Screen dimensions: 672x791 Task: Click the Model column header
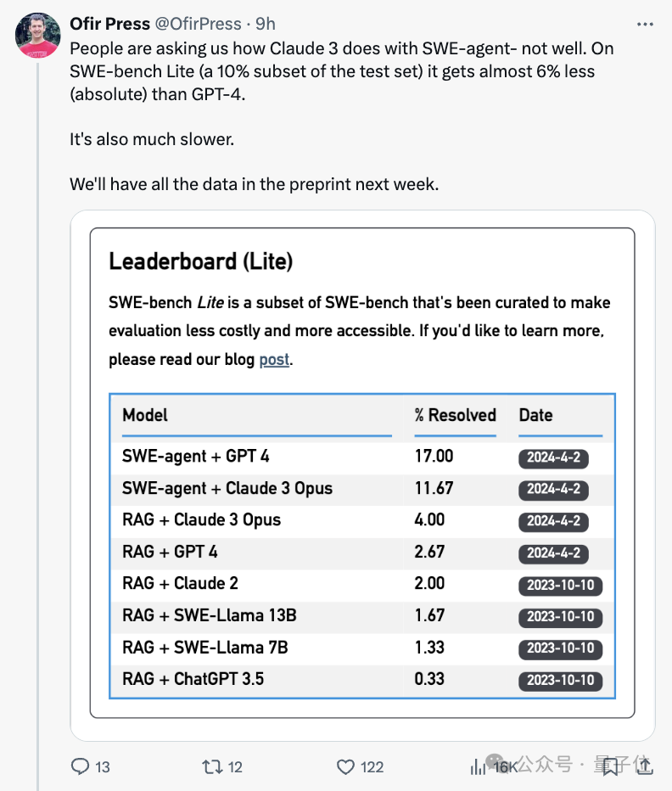[145, 415]
